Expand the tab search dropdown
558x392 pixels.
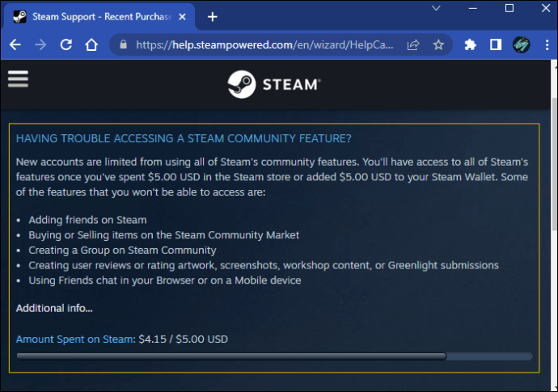436,8
